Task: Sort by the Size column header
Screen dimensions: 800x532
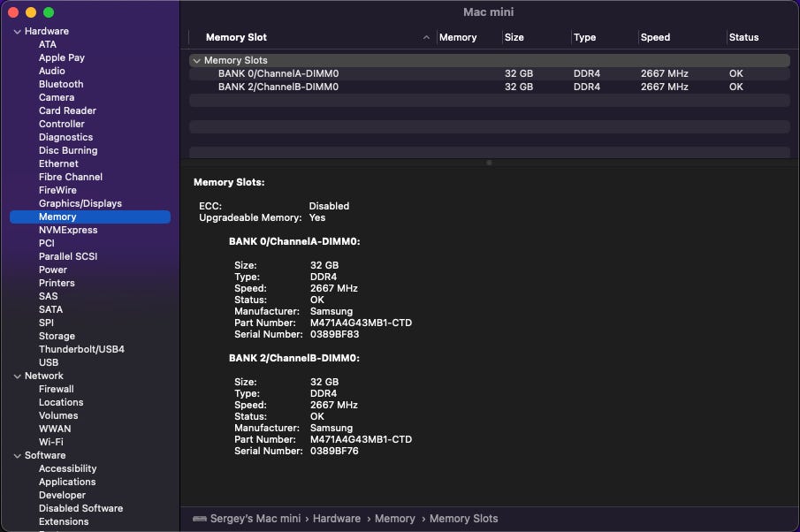Action: (514, 37)
